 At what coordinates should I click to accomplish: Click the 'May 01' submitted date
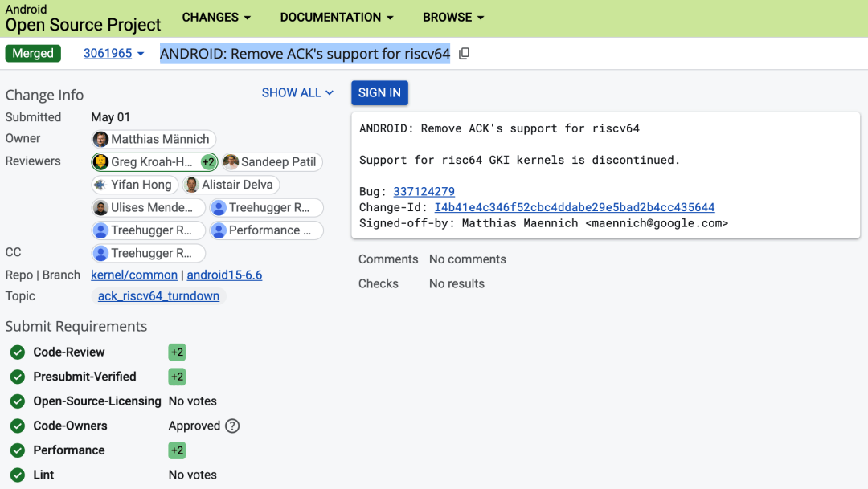coord(110,117)
